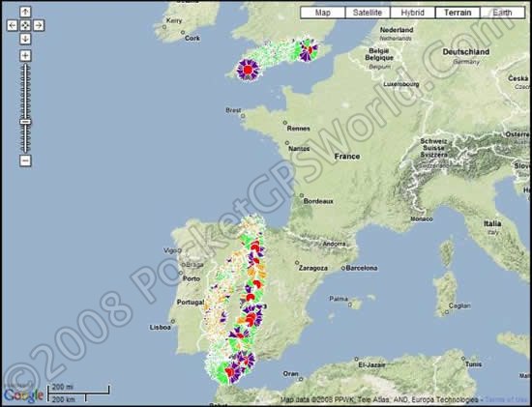Click the Cork city marker

coord(183,33)
